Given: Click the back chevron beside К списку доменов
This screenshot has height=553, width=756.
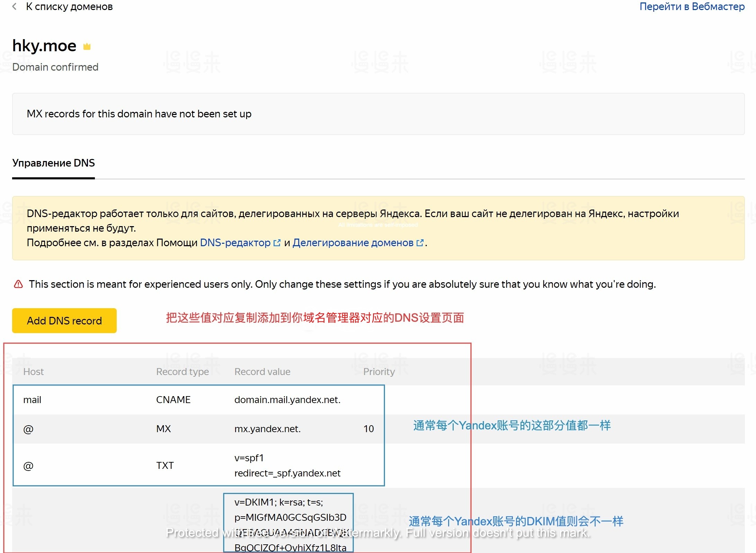Looking at the screenshot, I should pos(15,7).
